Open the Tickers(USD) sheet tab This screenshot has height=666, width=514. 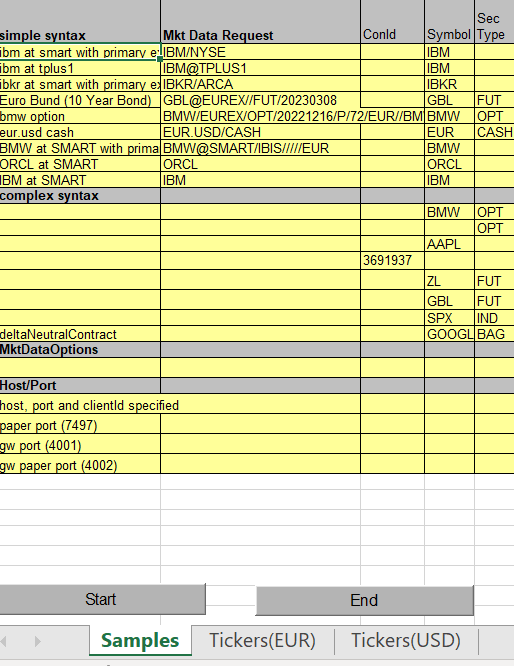point(406,641)
